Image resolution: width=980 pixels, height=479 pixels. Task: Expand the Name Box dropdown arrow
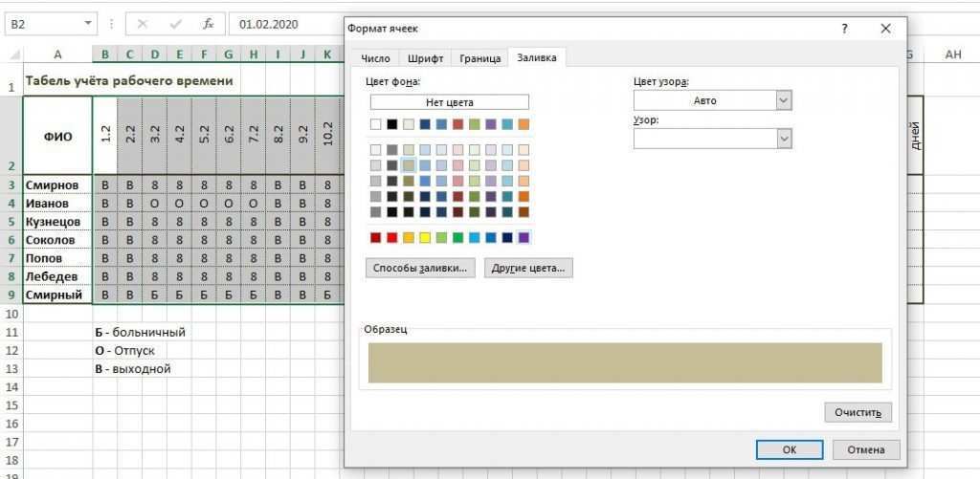(89, 24)
